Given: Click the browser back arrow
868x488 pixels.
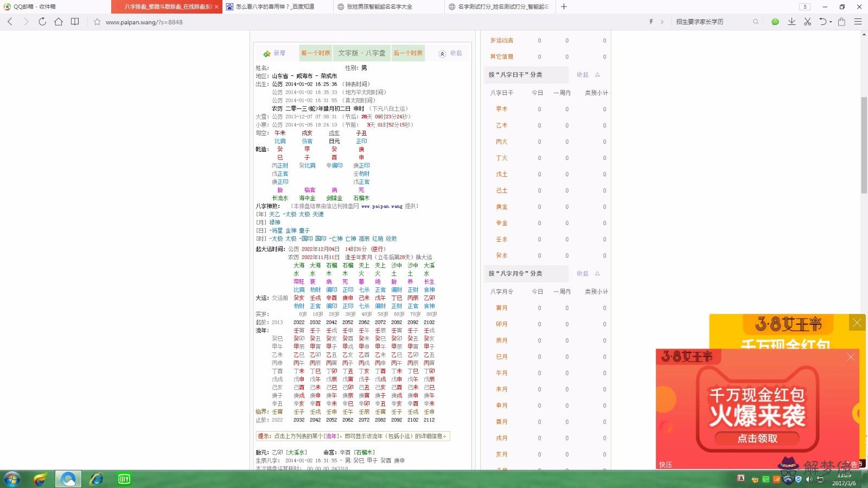Looking at the screenshot, I should click(10, 22).
